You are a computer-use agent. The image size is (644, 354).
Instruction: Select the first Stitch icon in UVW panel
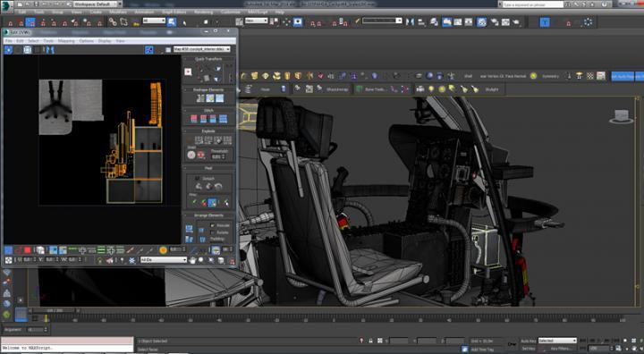[x=194, y=119]
